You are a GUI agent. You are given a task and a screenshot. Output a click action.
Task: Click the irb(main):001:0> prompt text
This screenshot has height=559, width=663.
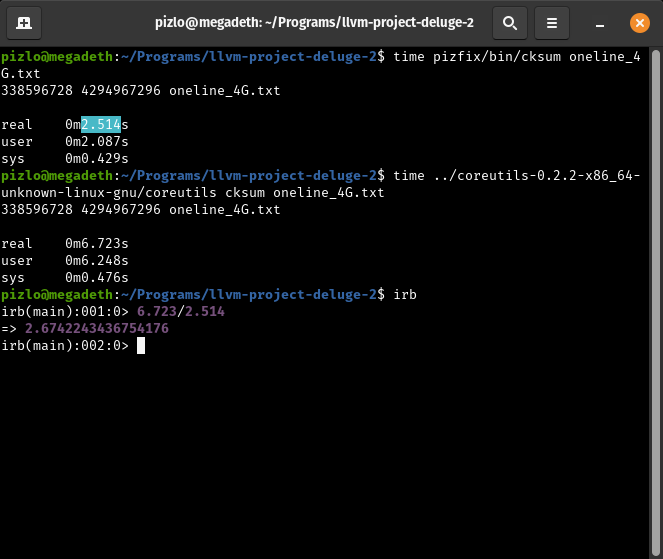point(65,312)
